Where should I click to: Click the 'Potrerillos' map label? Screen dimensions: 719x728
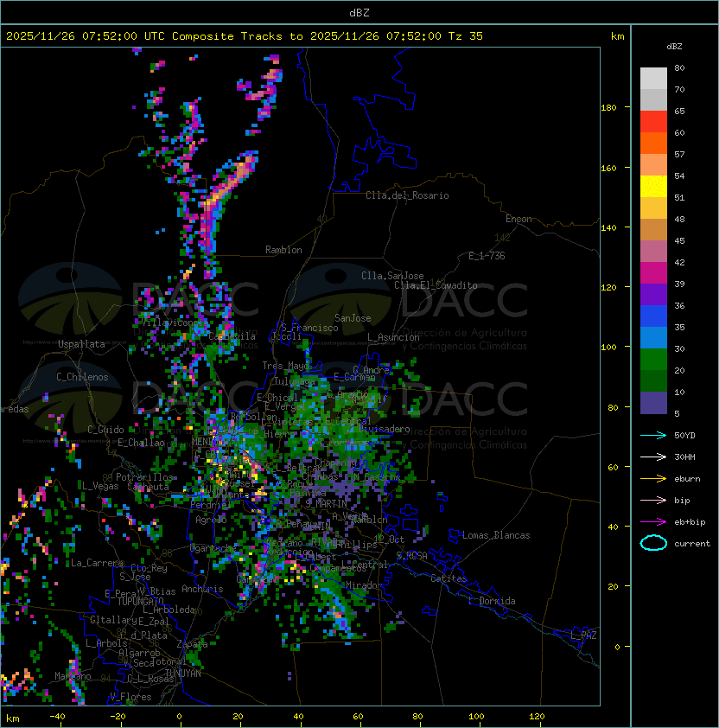tap(144, 477)
